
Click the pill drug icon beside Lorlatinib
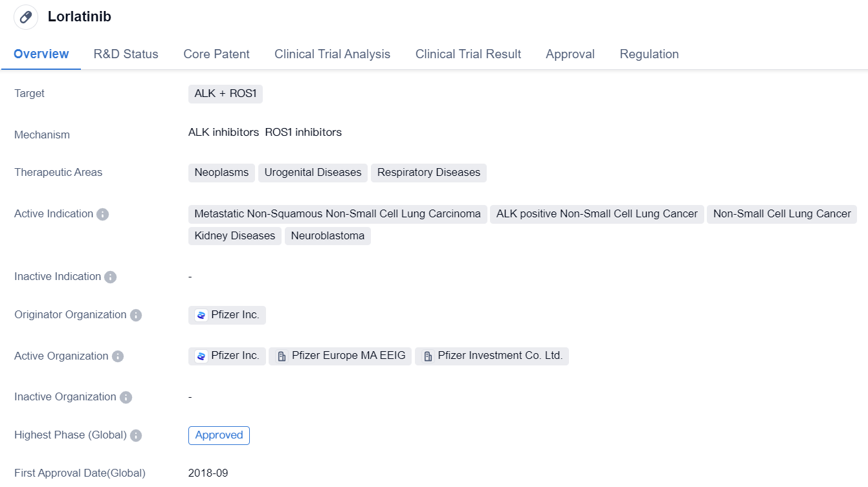click(26, 17)
